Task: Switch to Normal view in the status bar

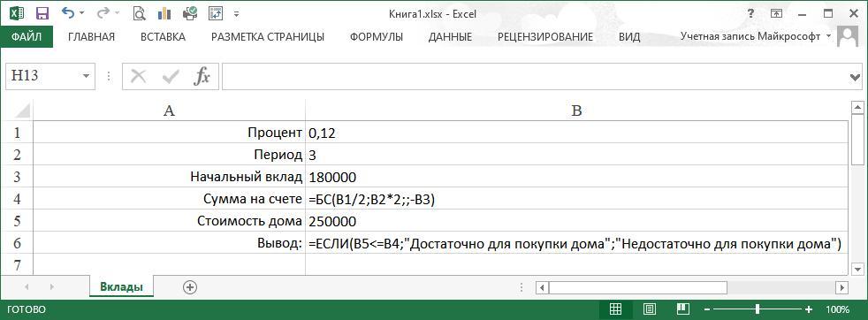Action: [615, 309]
